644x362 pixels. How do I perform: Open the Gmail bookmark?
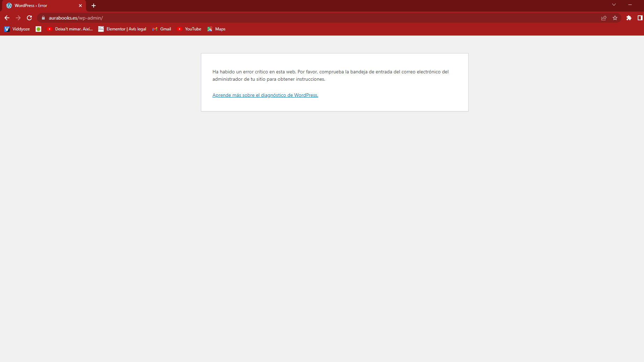coord(162,29)
